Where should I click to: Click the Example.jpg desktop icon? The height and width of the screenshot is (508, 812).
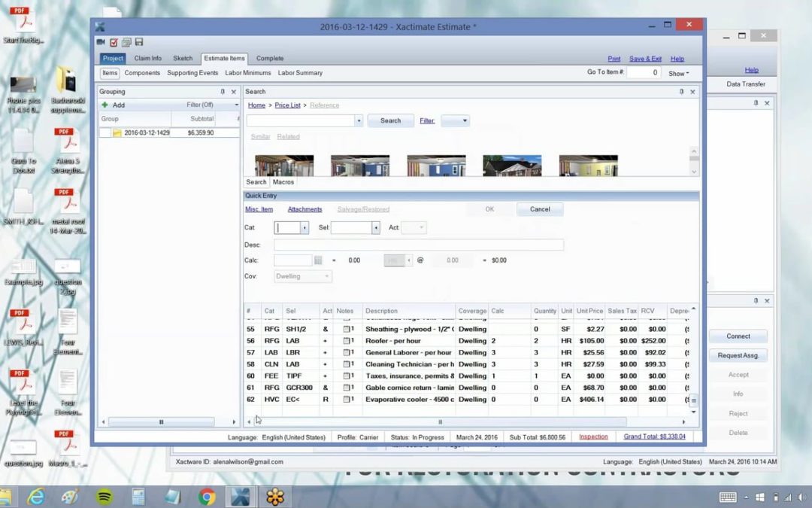click(x=24, y=272)
